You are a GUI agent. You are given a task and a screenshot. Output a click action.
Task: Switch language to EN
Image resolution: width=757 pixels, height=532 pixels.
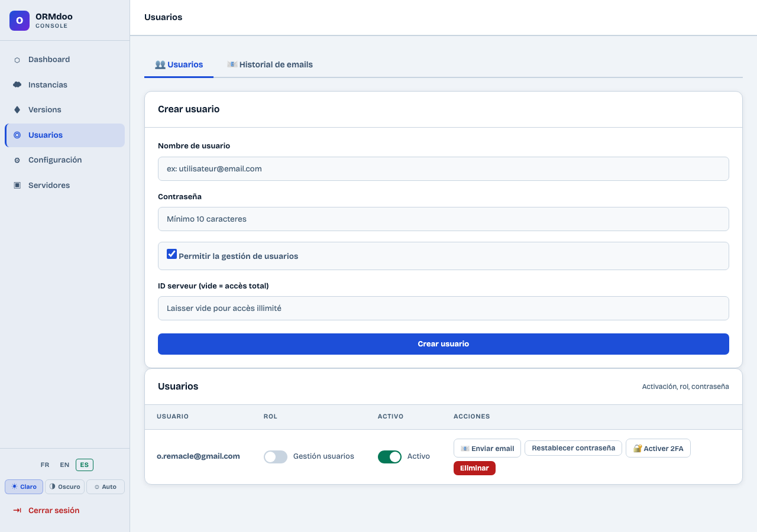(64, 465)
